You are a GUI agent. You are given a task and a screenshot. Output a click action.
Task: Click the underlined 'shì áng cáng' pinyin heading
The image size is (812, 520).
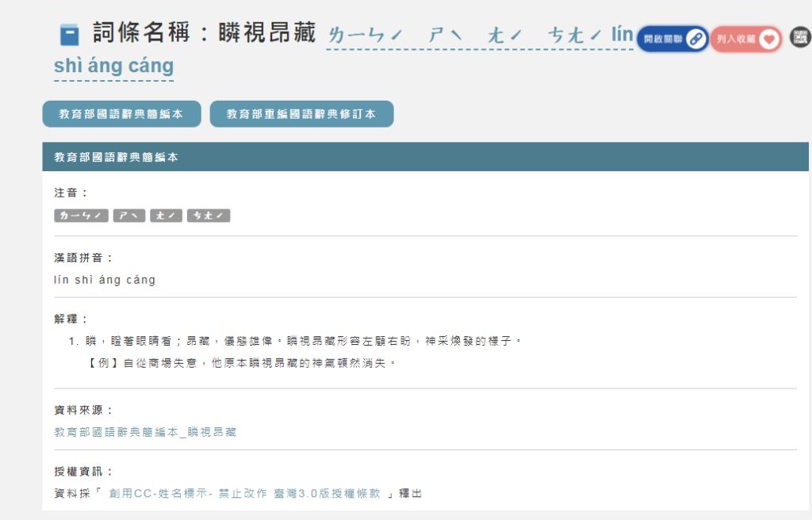(113, 67)
